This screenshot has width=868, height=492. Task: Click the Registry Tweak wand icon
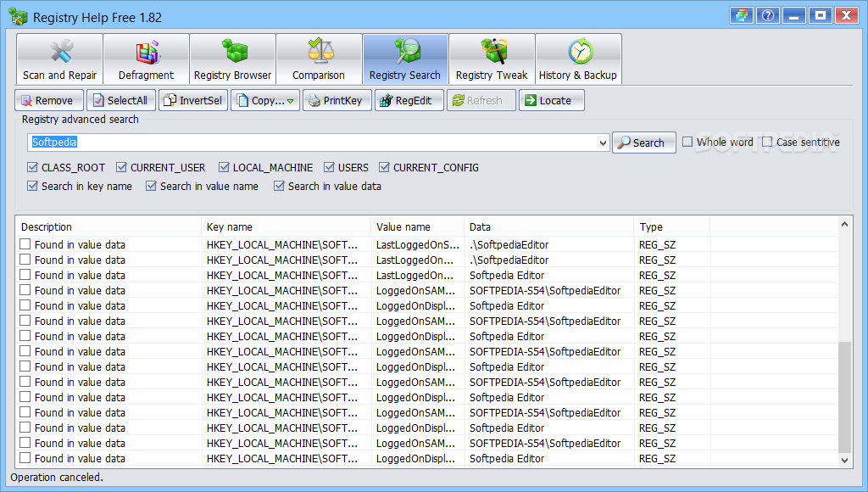494,50
